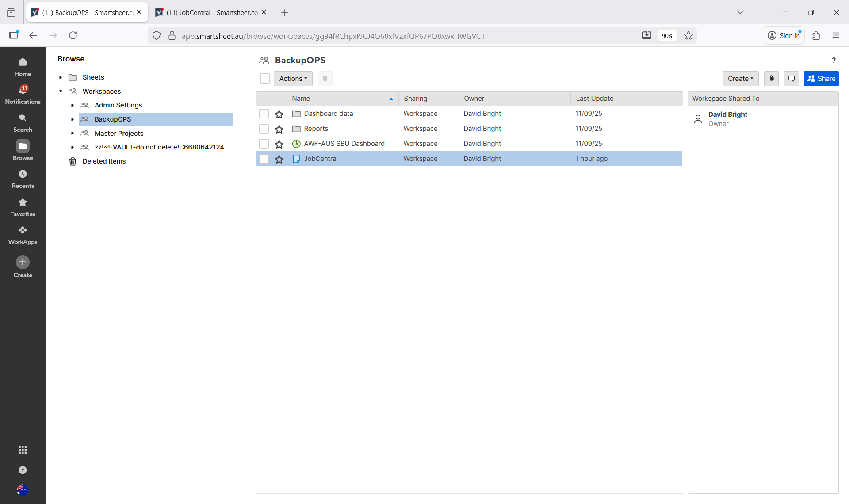This screenshot has width=849, height=504.
Task: Open the comments speech bubble icon
Action: pyautogui.click(x=792, y=79)
